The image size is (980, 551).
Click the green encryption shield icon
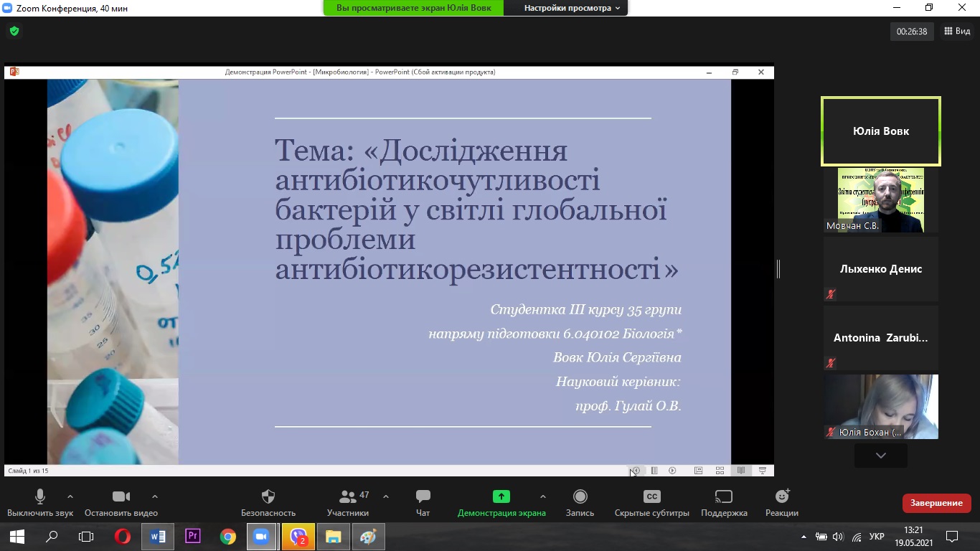[x=14, y=31]
